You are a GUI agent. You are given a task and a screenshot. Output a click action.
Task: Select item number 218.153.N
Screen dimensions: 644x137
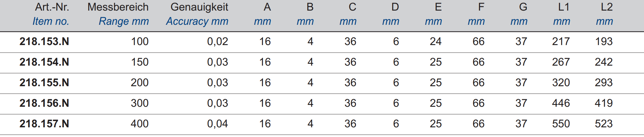pos(44,41)
